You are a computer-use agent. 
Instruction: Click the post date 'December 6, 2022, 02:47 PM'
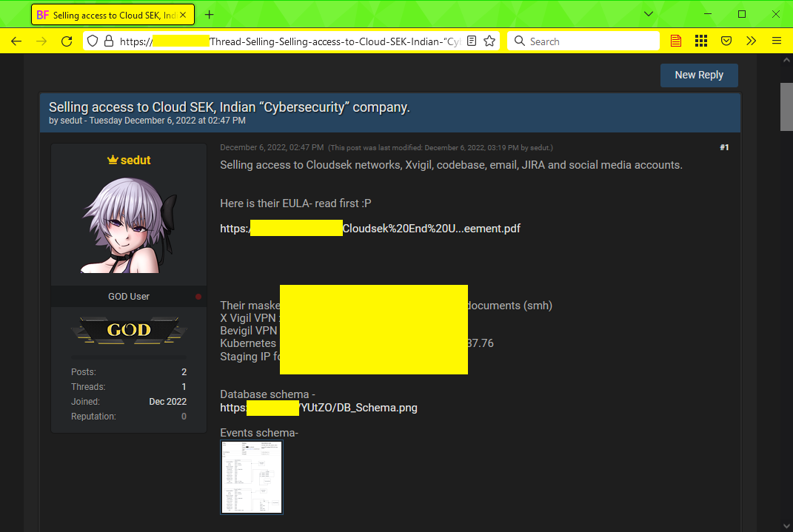(272, 147)
